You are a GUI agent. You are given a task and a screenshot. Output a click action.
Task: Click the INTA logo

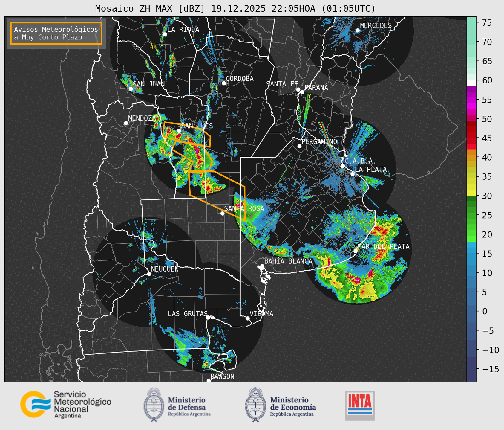pos(360,405)
